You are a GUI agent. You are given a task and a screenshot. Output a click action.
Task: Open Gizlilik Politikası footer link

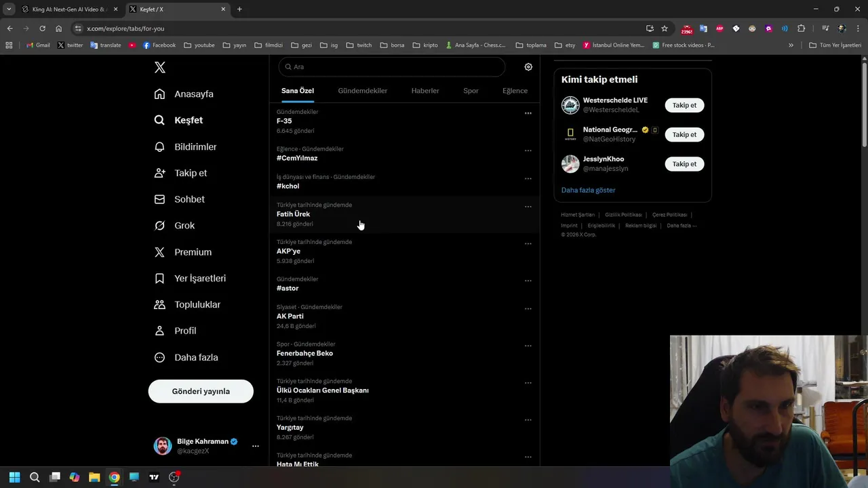click(x=623, y=215)
